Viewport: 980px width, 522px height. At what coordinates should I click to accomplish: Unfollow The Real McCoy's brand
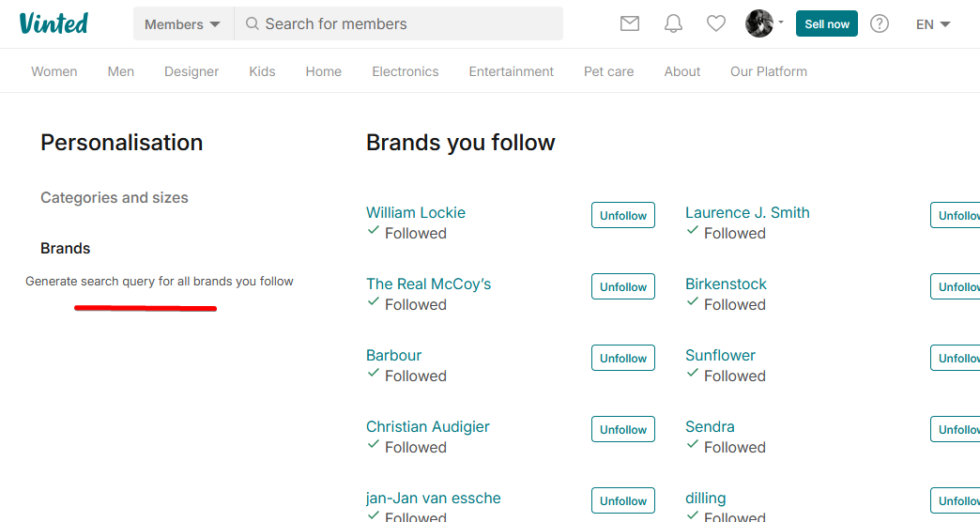click(623, 286)
